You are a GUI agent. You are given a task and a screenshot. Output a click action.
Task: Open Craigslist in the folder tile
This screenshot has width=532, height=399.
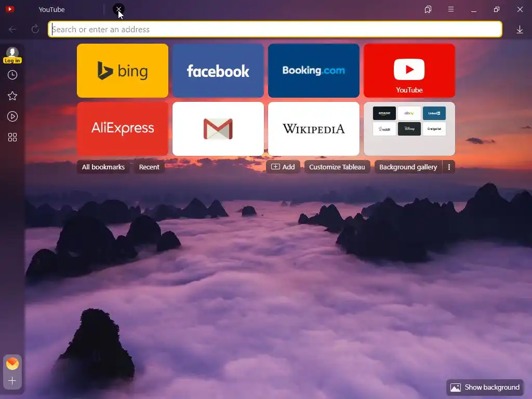(434, 129)
